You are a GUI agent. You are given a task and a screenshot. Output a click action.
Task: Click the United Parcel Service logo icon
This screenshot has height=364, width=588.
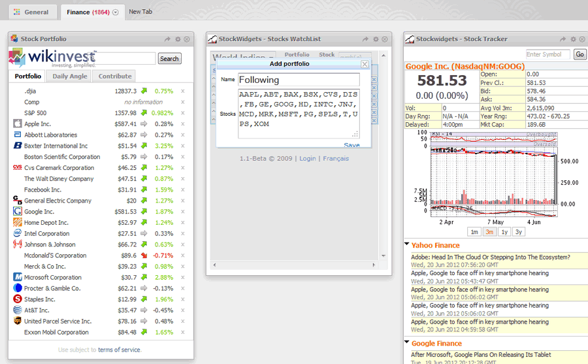click(18, 321)
